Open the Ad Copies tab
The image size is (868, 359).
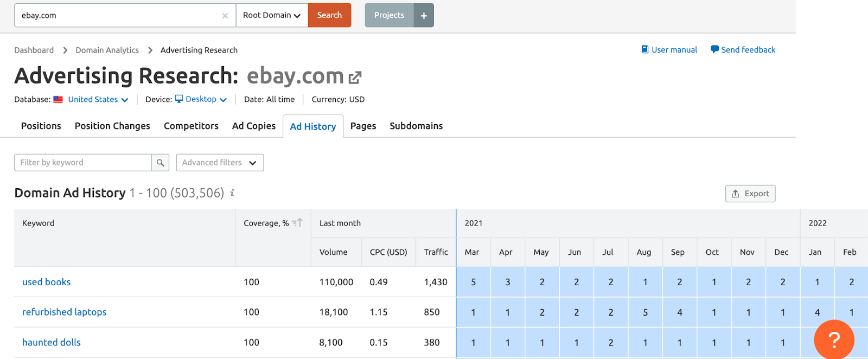tap(254, 126)
